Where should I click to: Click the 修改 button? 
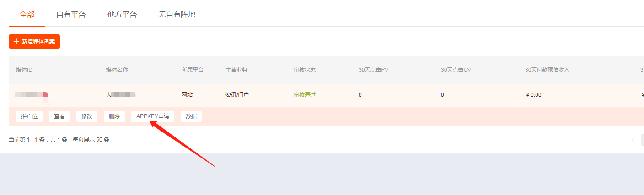87,116
